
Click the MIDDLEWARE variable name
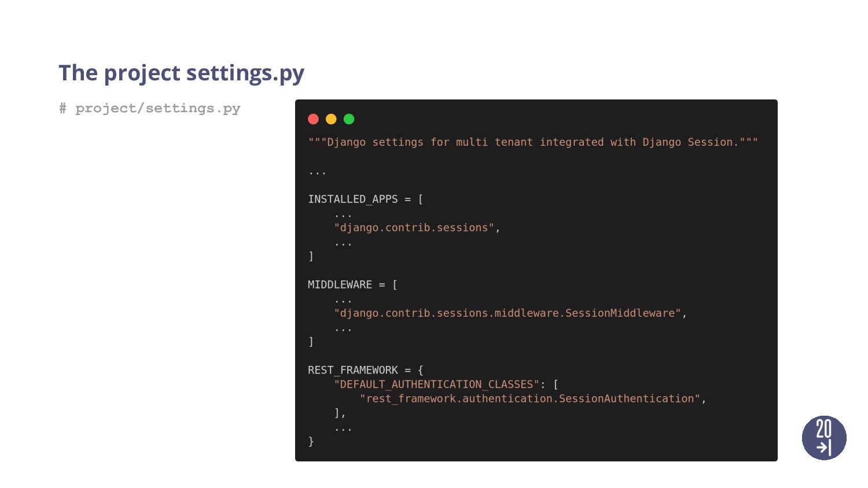[340, 284]
